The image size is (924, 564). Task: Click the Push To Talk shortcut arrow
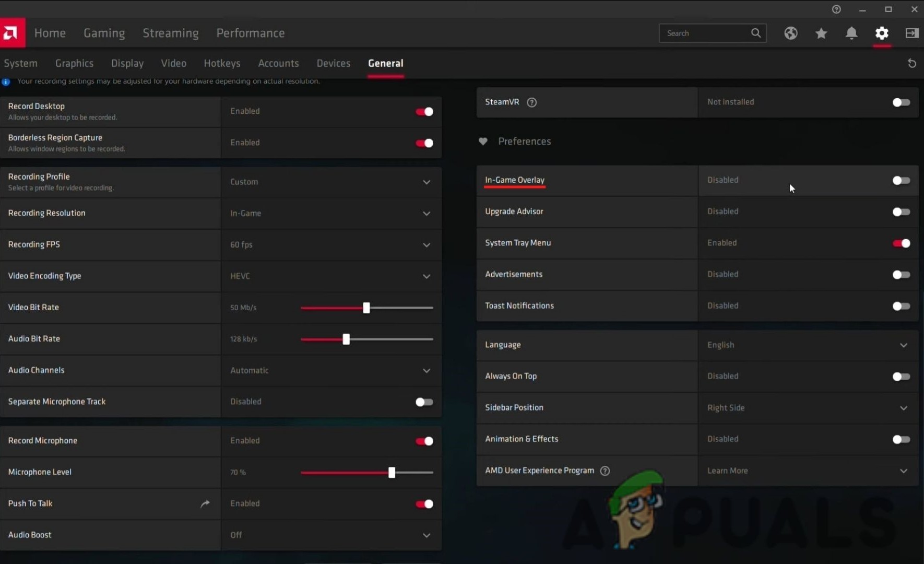pos(205,503)
